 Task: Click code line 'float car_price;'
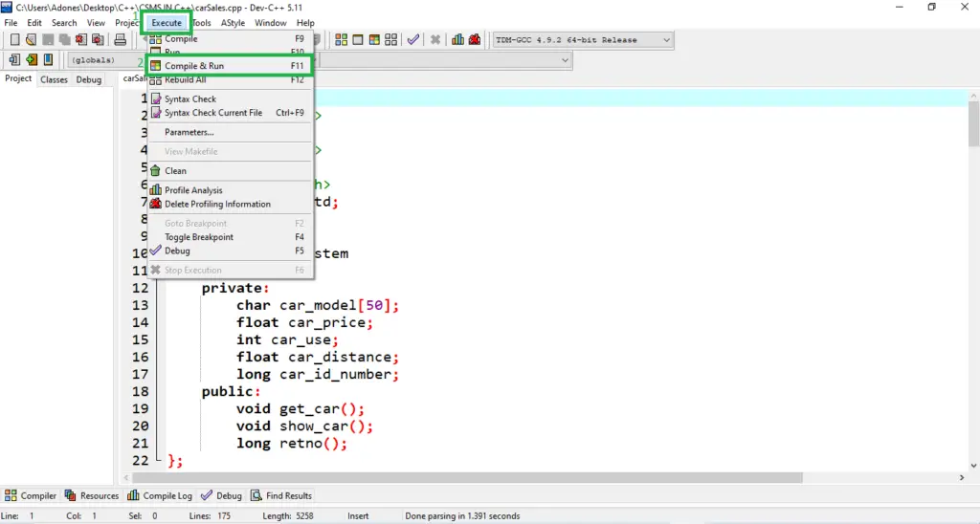pos(304,323)
